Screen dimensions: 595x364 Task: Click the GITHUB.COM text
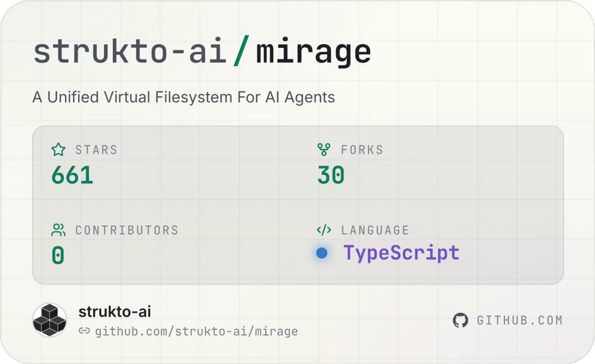520,320
